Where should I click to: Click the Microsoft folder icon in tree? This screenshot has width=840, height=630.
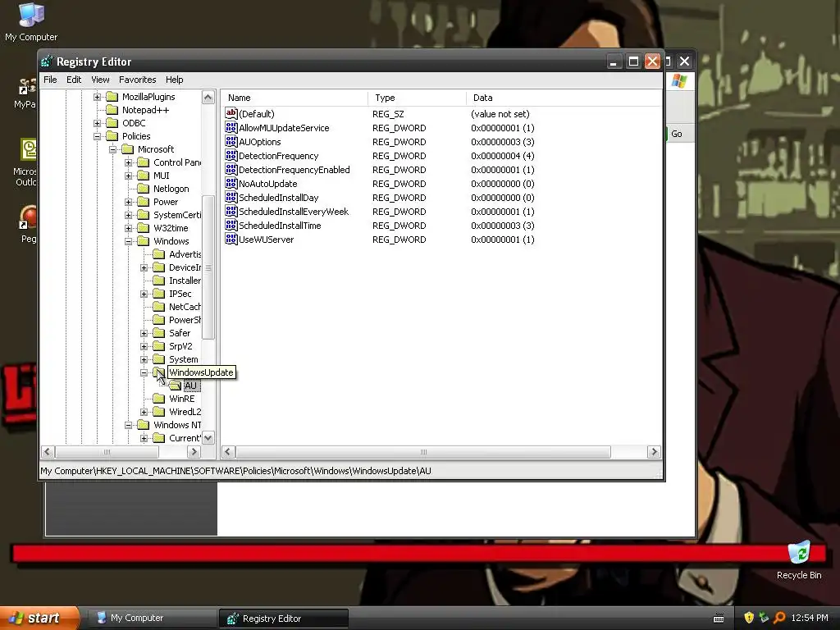(127, 149)
